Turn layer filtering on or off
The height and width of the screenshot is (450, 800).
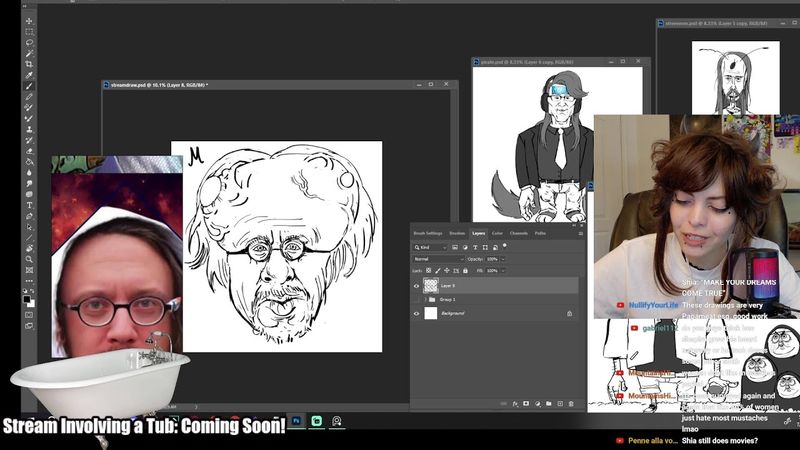505,245
